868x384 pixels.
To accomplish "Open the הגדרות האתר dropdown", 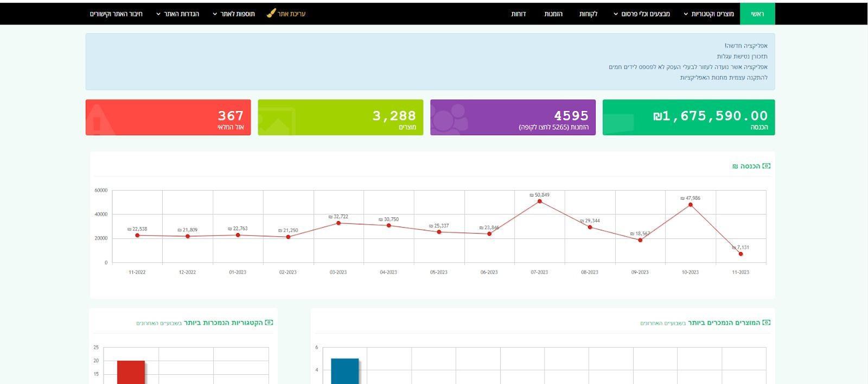I will click(177, 14).
